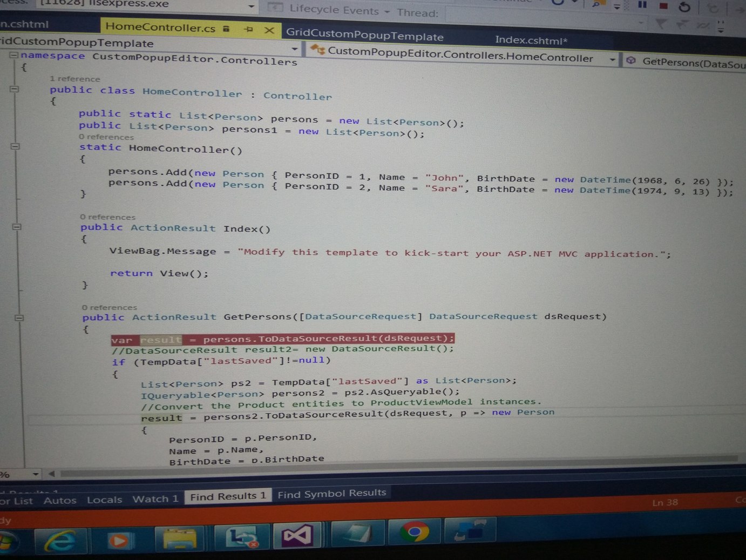Click the Ln 38 status bar indicator
746x560 pixels.
(x=665, y=502)
